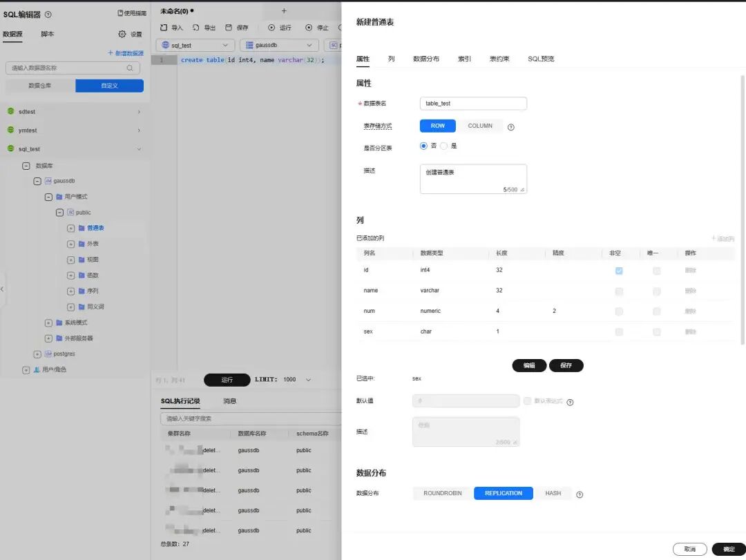Image resolution: width=746 pixels, height=560 pixels.
Task: Click the table name input field
Action: pyautogui.click(x=473, y=104)
